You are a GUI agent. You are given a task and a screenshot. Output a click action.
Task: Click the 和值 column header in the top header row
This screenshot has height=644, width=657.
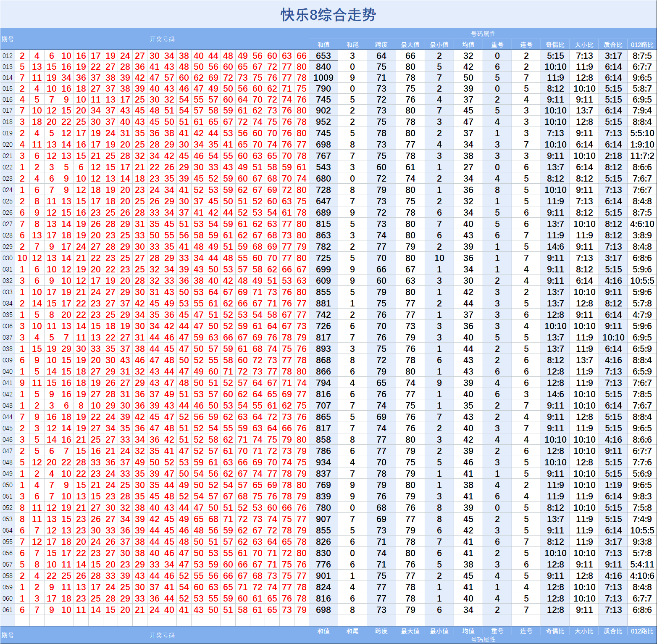323,45
